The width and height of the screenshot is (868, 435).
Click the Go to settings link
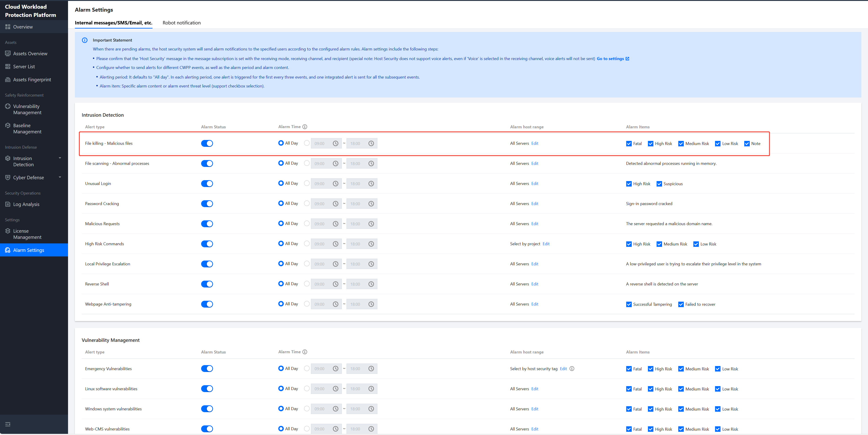610,59
